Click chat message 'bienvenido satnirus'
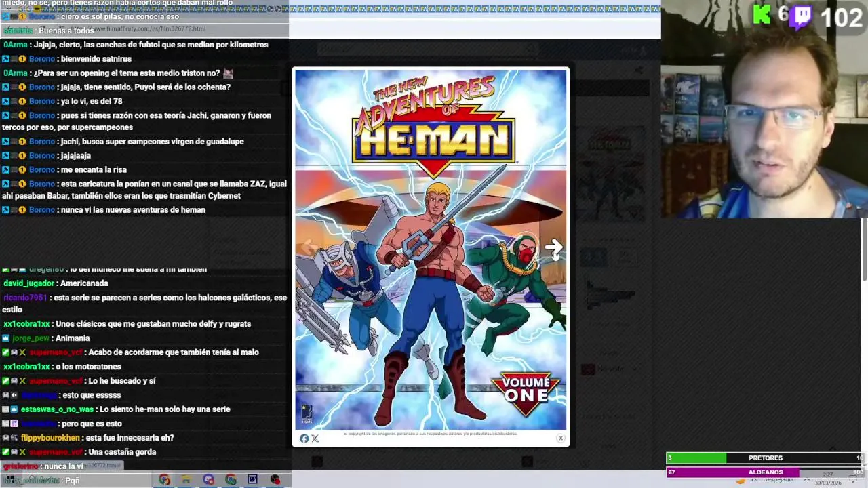The image size is (868, 488). click(x=96, y=59)
